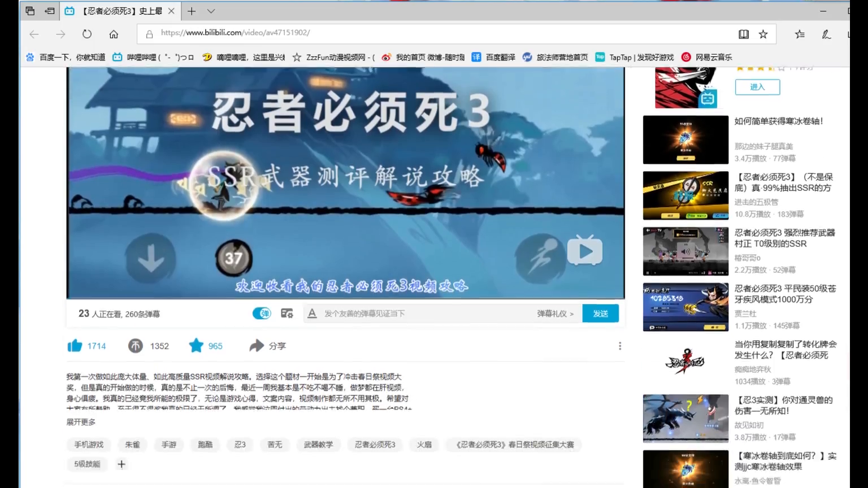
Task: Open 百度翻译 bookmark
Action: (493, 57)
